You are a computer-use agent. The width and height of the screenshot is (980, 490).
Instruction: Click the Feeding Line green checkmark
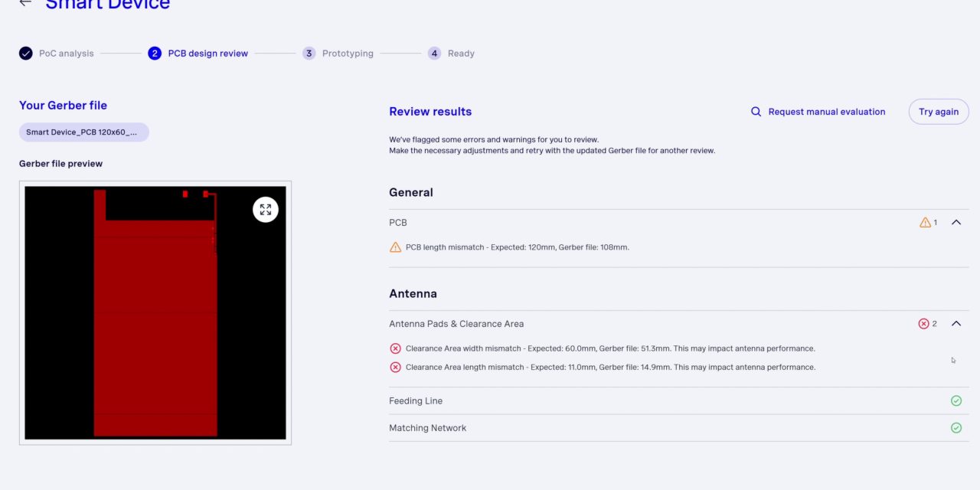click(955, 400)
